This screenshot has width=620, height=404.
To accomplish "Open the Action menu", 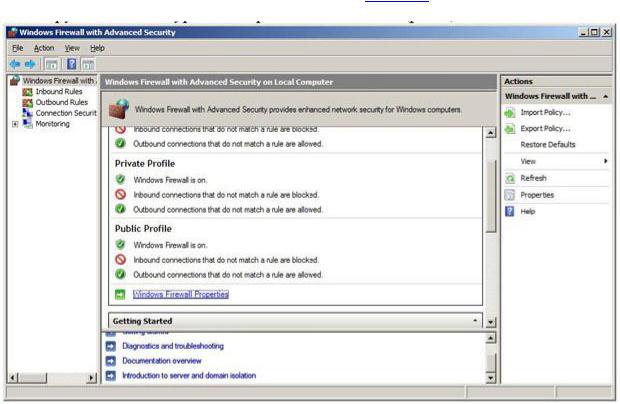I will 44,48.
